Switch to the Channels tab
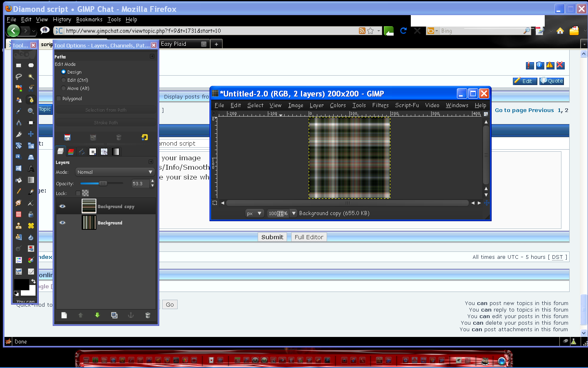This screenshot has width=588, height=368. [71, 152]
